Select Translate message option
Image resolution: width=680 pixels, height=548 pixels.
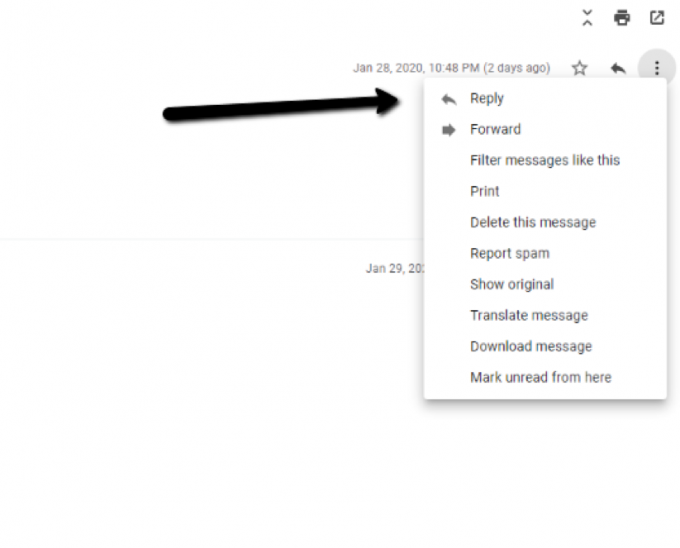(545, 315)
